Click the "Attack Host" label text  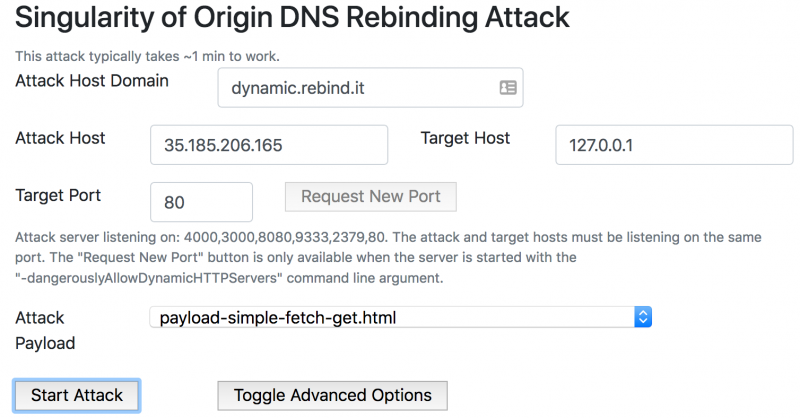(x=60, y=138)
